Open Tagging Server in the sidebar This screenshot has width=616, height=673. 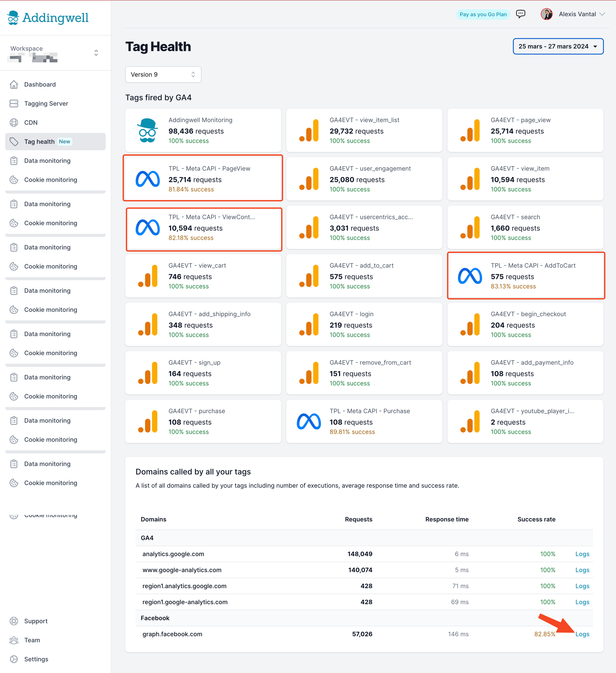55,103
